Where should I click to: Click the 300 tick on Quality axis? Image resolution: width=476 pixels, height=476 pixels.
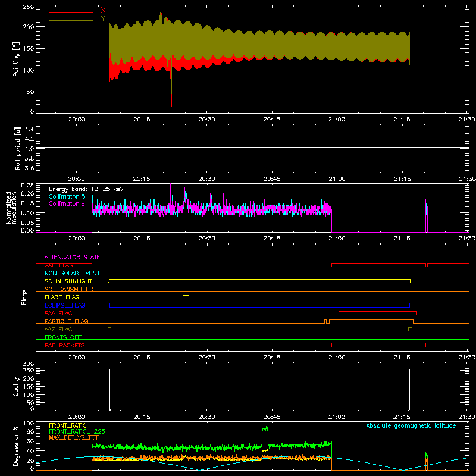29,364
